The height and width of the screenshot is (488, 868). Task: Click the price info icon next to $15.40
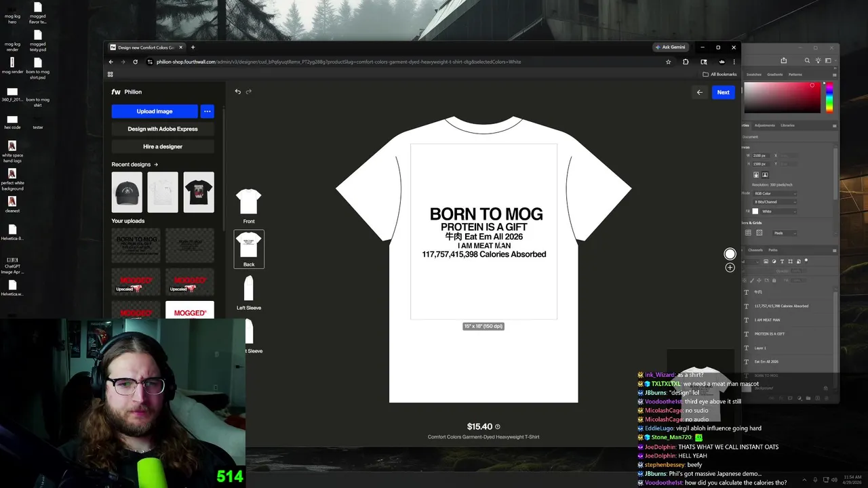498,427
